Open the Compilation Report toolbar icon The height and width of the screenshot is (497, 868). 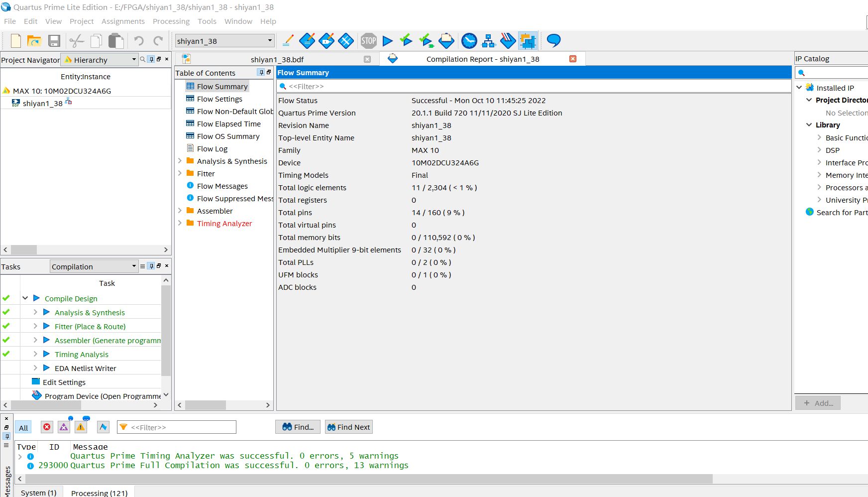click(446, 41)
